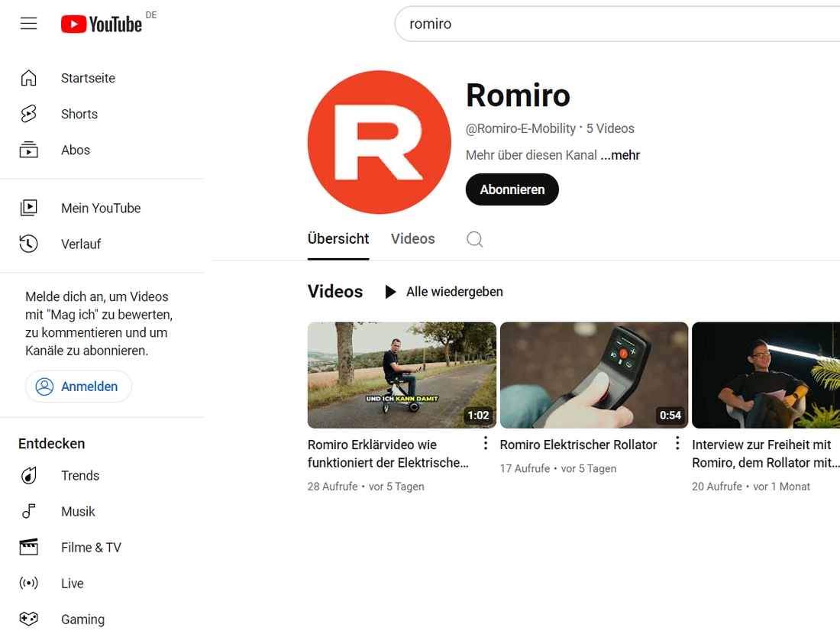Open Gaming in the sidebar
This screenshot has height=634, width=840.
point(82,619)
